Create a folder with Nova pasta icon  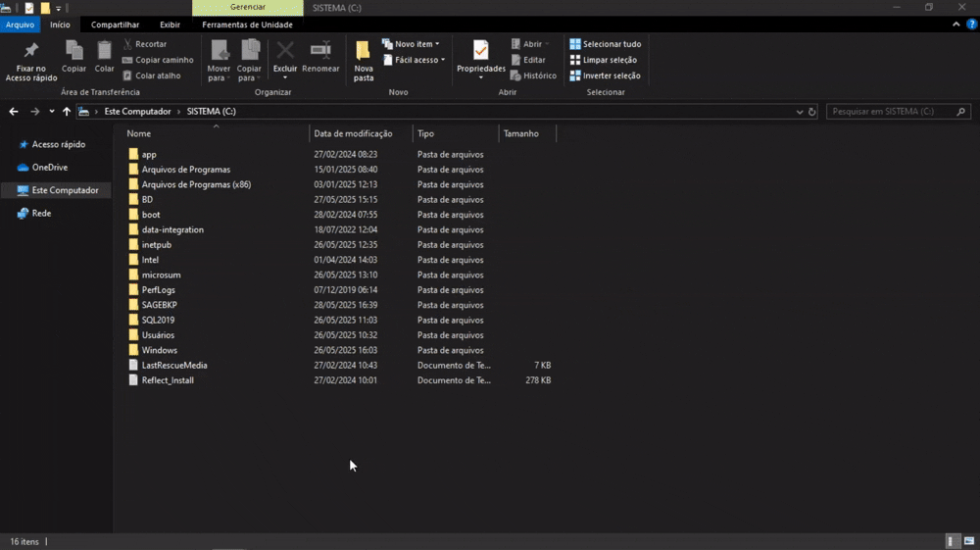[363, 51]
